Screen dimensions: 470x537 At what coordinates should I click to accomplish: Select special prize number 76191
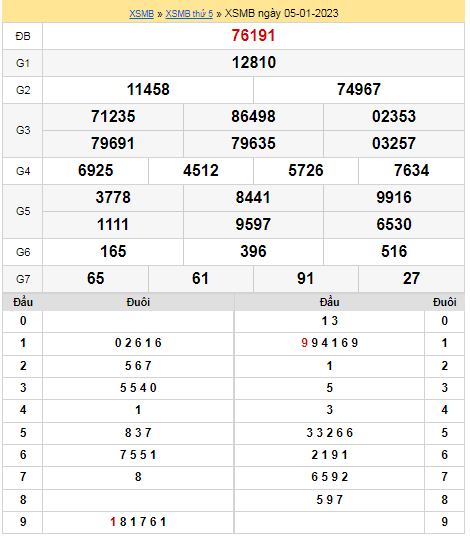pyautogui.click(x=253, y=36)
